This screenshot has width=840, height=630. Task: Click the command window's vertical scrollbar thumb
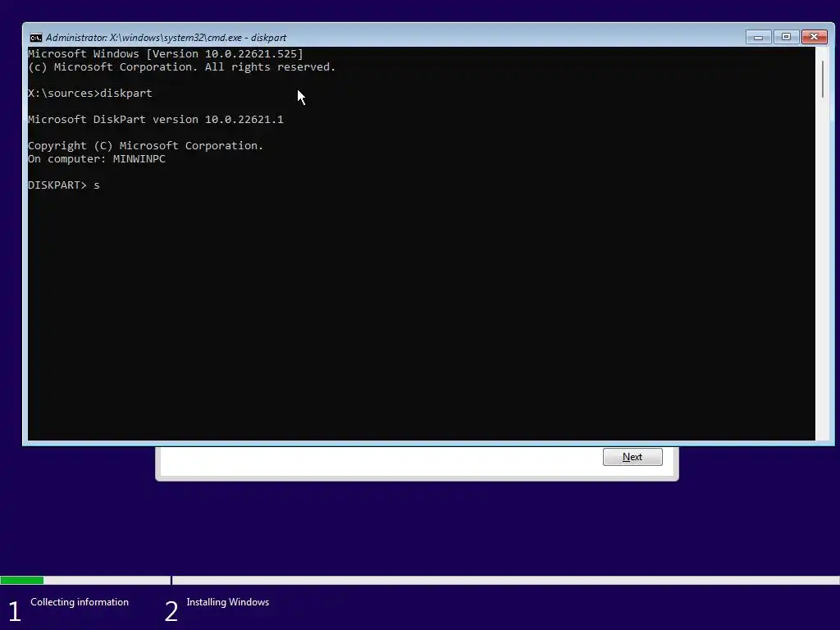tap(823, 80)
